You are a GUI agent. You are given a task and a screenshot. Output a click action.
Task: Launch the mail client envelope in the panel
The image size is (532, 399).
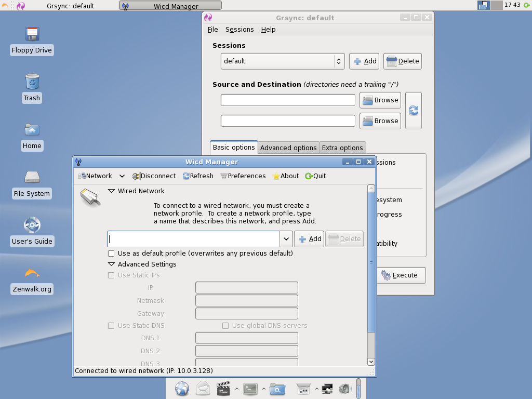point(203,389)
